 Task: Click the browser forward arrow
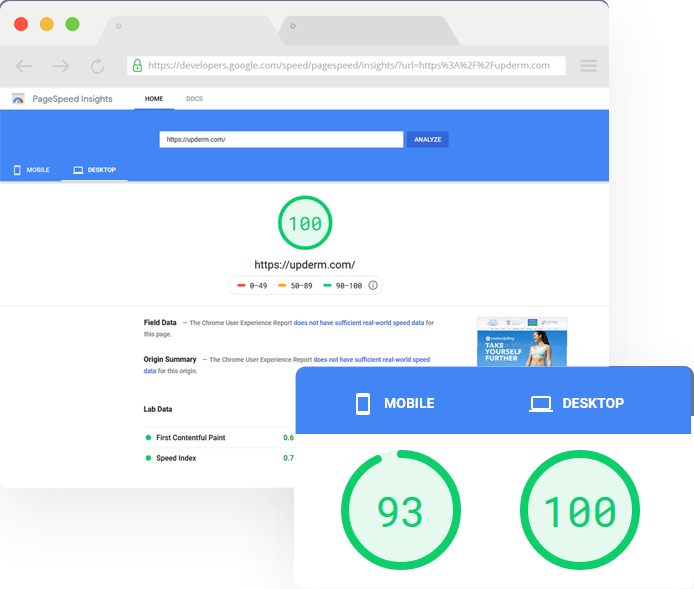tap(61, 66)
